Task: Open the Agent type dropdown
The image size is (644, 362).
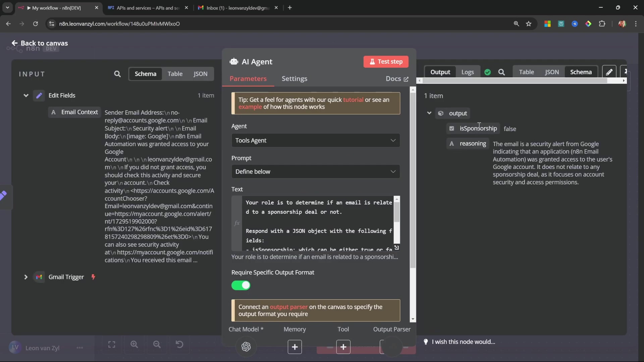Action: coord(315,140)
